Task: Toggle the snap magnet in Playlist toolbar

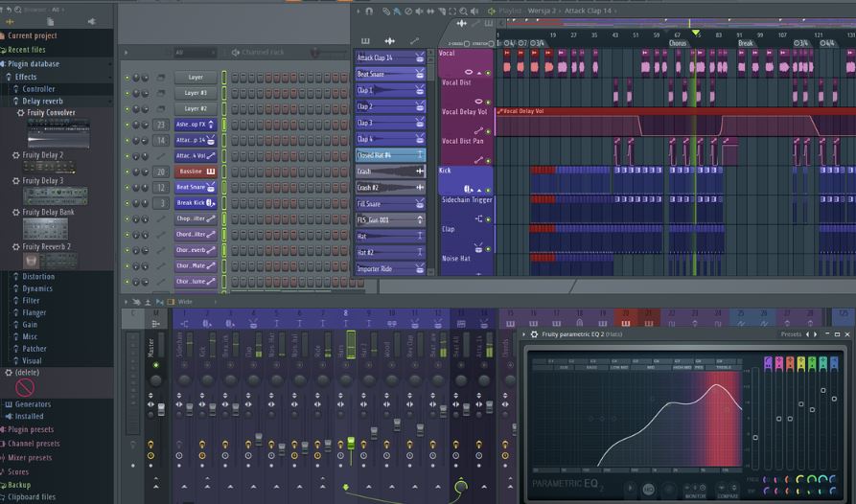Action: (369, 11)
